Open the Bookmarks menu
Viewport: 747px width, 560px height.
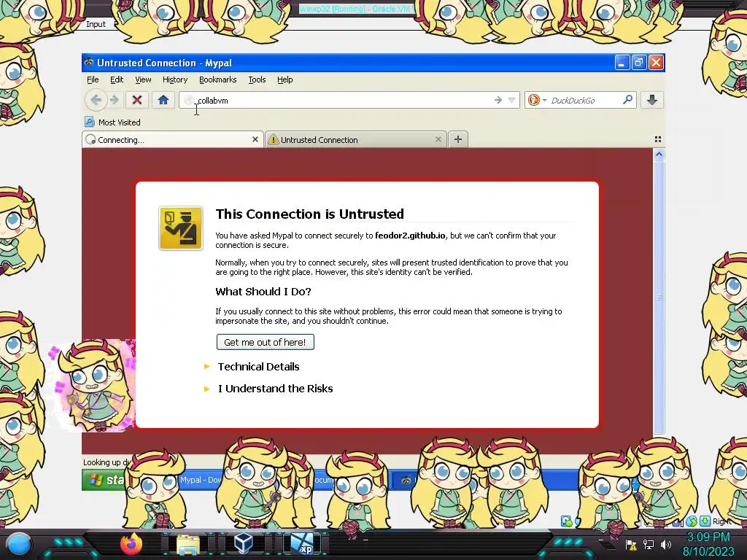(217, 79)
